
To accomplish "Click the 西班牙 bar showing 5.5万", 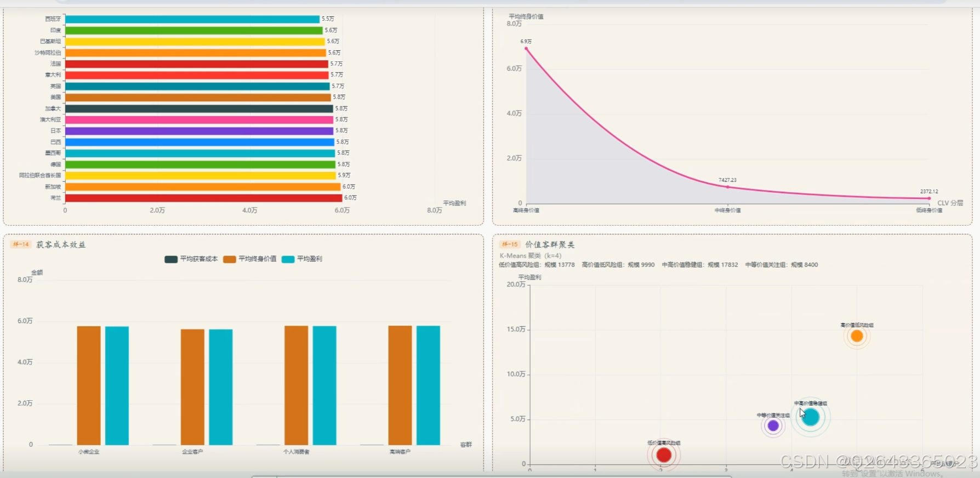I will [x=192, y=19].
